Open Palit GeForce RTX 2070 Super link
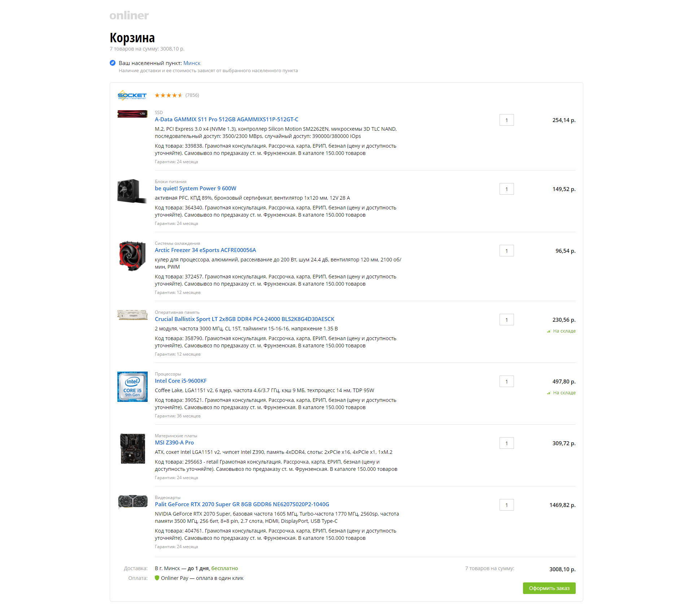 [242, 504]
